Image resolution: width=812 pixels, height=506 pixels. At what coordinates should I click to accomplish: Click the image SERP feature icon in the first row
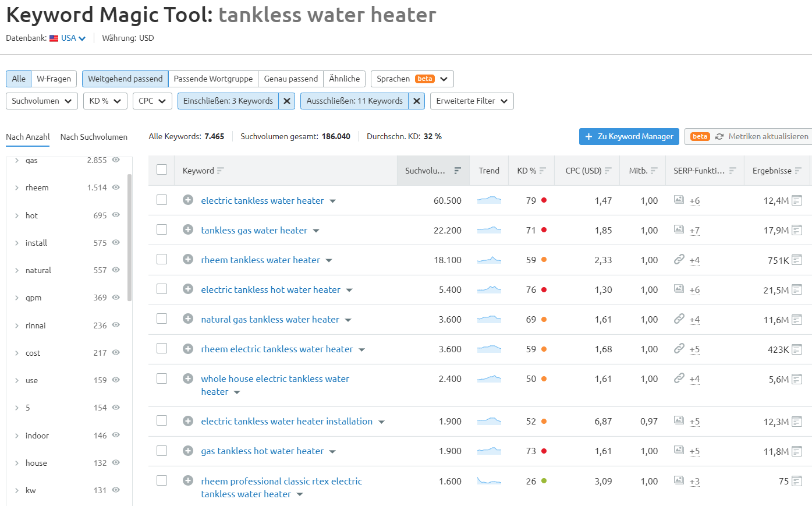coord(679,199)
